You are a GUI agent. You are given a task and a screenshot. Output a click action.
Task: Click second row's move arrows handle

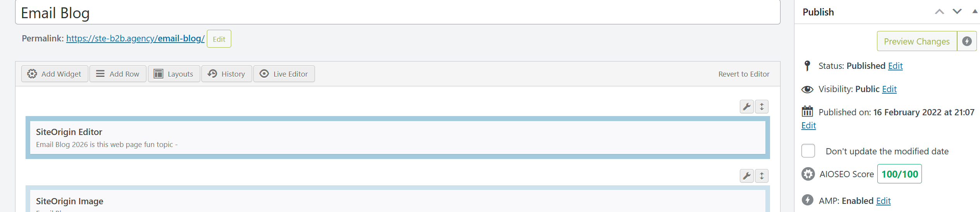pos(762,176)
